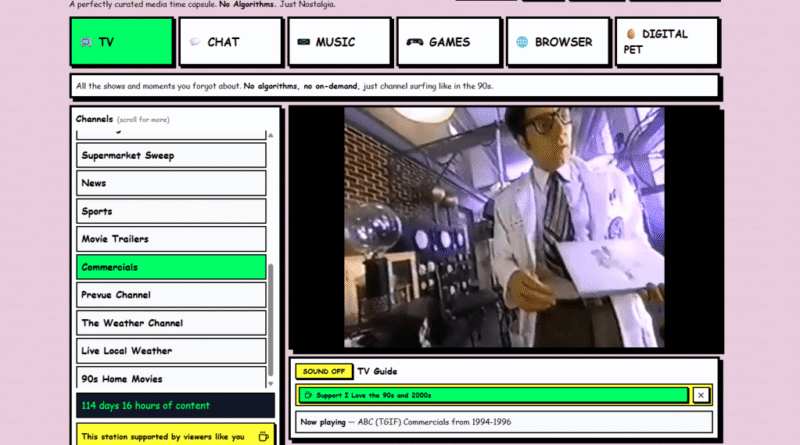Click the coffee cup icon in support banner
The height and width of the screenshot is (445, 800).
click(x=308, y=395)
